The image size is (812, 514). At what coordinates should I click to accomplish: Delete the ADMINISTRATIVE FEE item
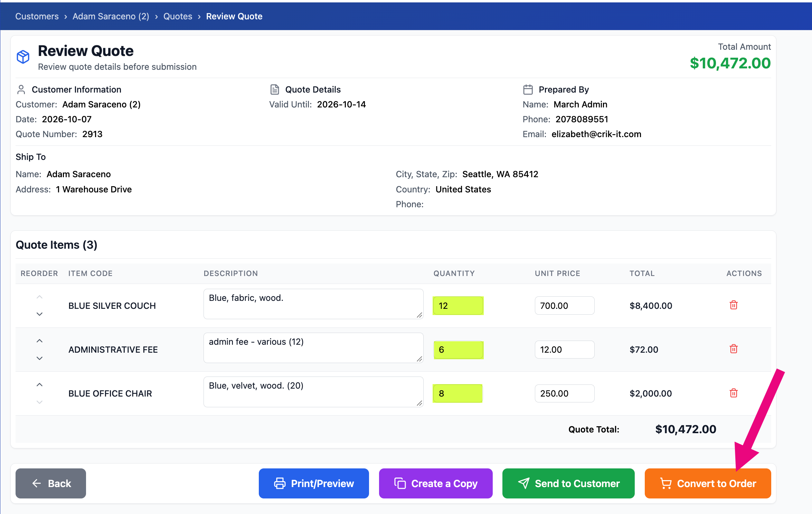click(734, 349)
